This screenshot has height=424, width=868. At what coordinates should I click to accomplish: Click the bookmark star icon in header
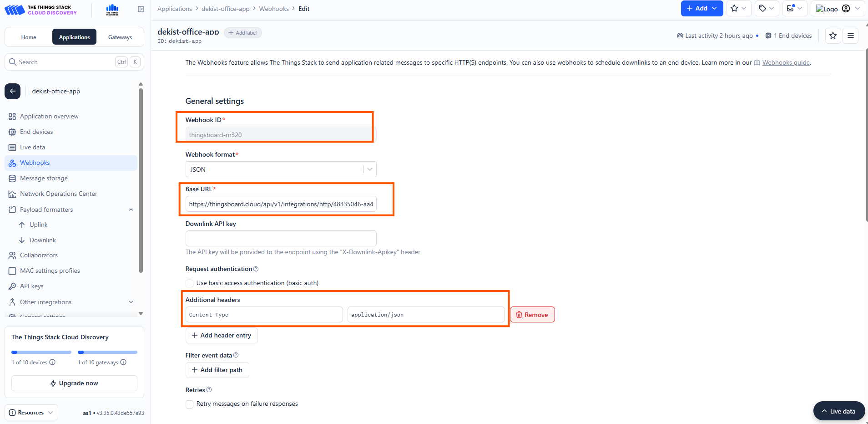pos(833,36)
